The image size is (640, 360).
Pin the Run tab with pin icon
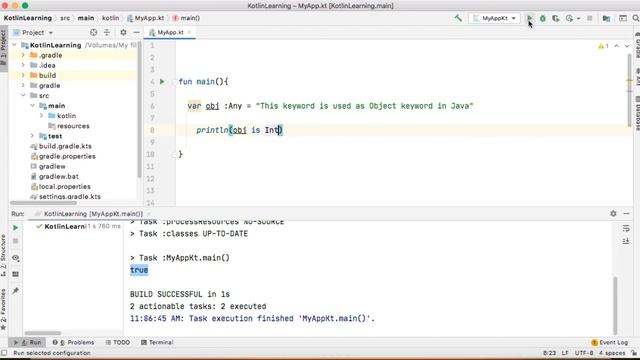click(16, 291)
